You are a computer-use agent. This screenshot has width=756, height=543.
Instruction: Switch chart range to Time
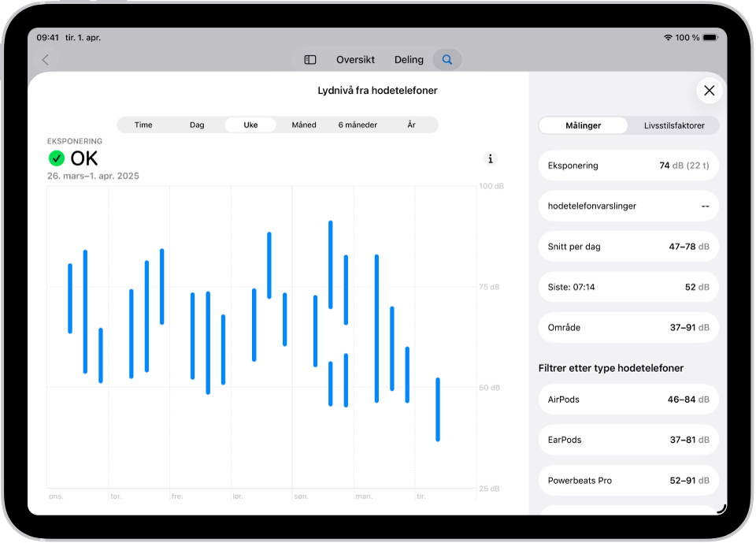pos(143,125)
